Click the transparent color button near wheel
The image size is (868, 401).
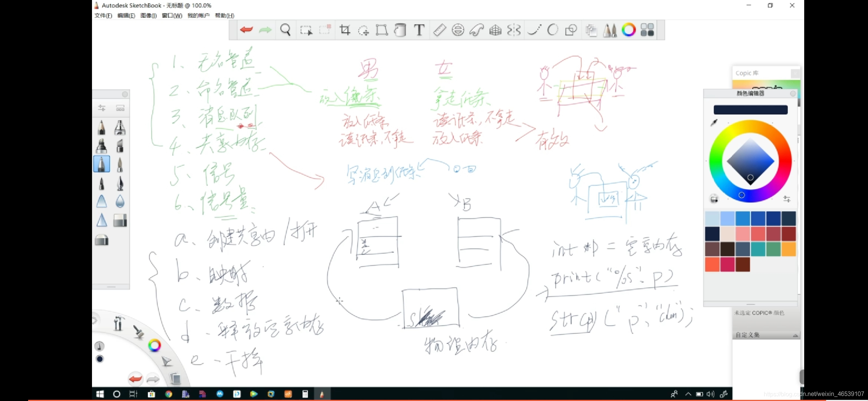click(714, 199)
